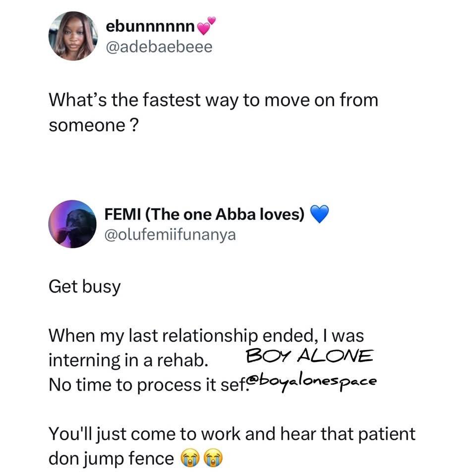Screen dimensions: 476x476
Task: Open FEMI's purple profile picture
Action: coord(72,224)
